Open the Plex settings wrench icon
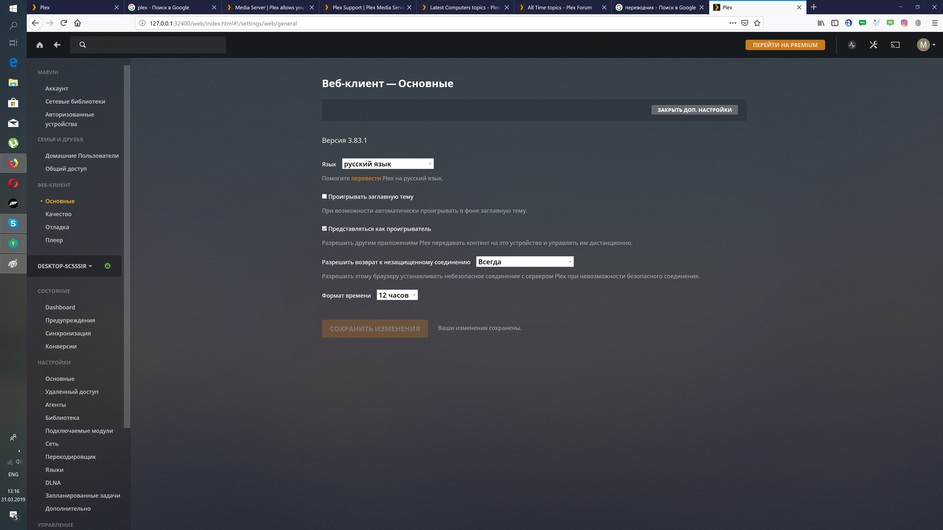Screen dimensions: 943x530 (873, 45)
